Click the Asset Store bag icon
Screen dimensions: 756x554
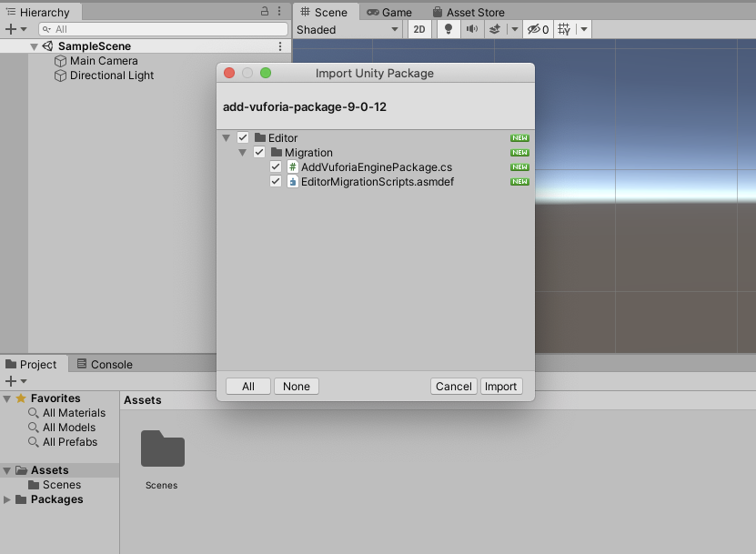click(x=438, y=12)
